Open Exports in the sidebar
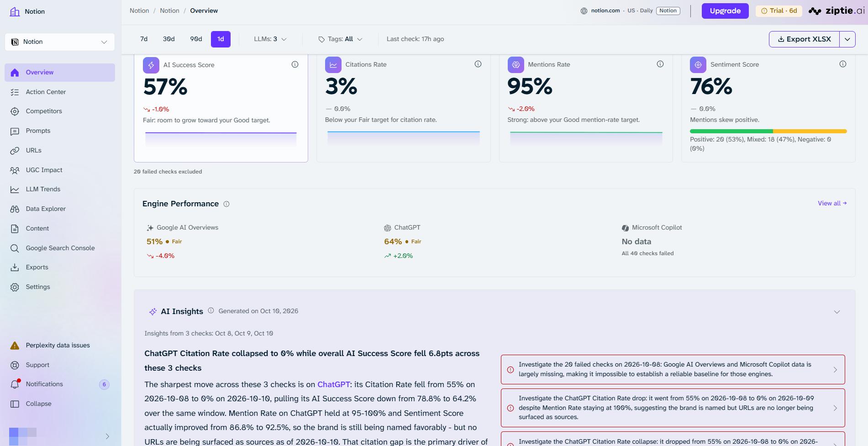This screenshot has height=446, width=868. coord(59,267)
